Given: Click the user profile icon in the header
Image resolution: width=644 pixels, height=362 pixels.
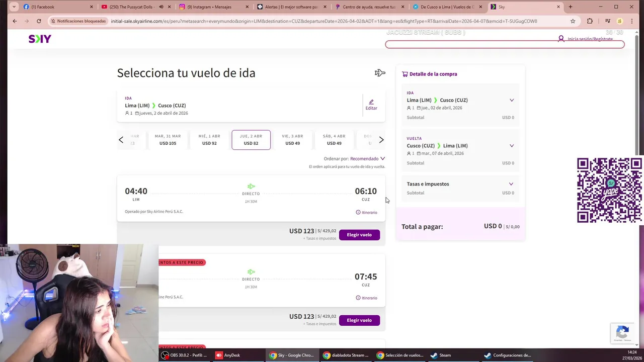Looking at the screenshot, I should coord(561,39).
